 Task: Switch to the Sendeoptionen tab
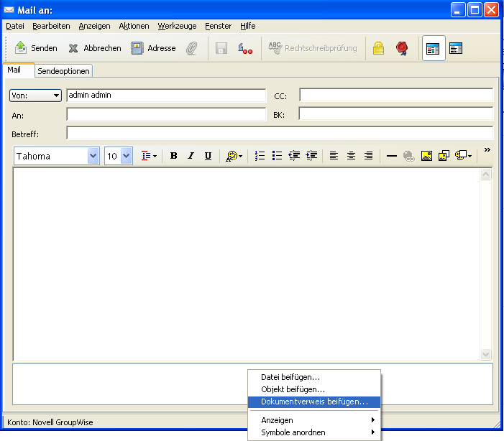[65, 71]
